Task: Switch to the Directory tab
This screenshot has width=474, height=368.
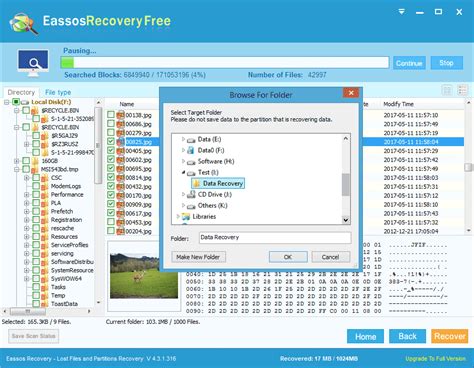Action: [x=21, y=92]
